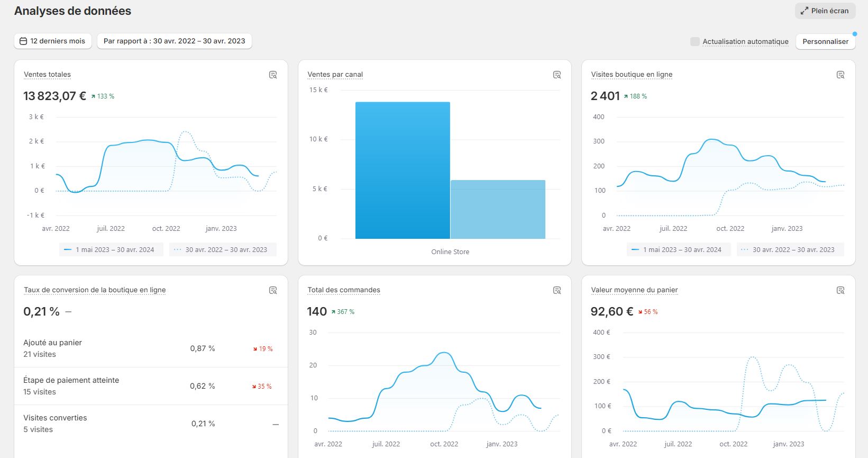This screenshot has width=868, height=458.
Task: Click the dark blue current-period sales bar
Action: click(x=403, y=170)
